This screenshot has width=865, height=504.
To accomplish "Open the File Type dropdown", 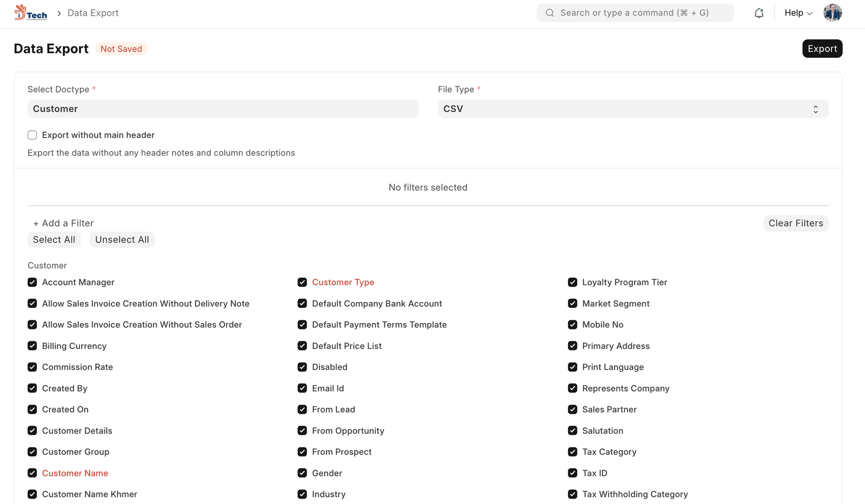I will [x=633, y=109].
